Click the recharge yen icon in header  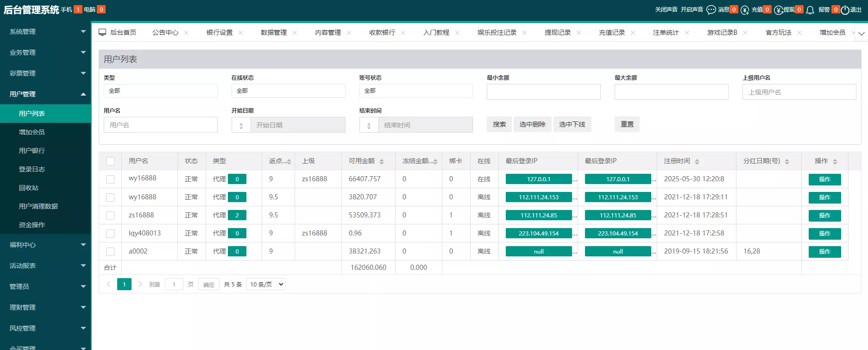(745, 10)
